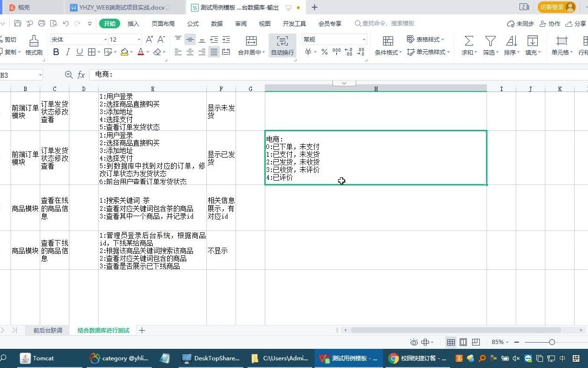This screenshot has width=588, height=368.
Task: Toggle center alignment for selected cell
Action: (190, 53)
